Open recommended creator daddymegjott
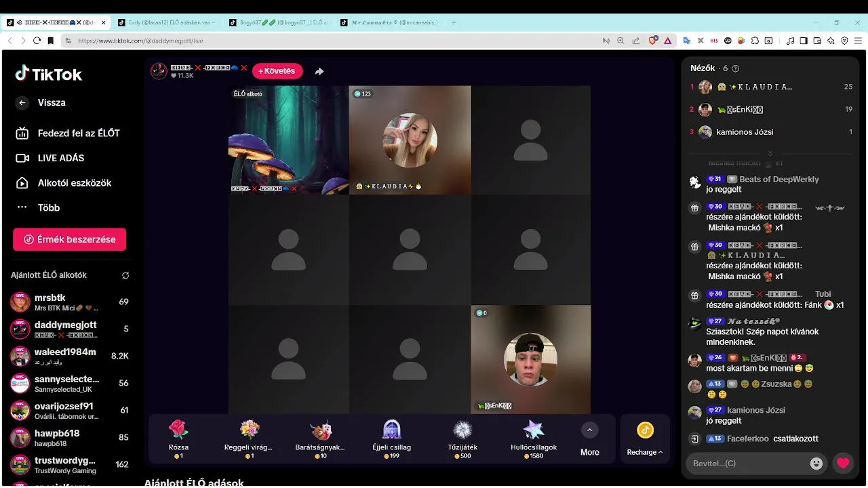 (x=69, y=329)
